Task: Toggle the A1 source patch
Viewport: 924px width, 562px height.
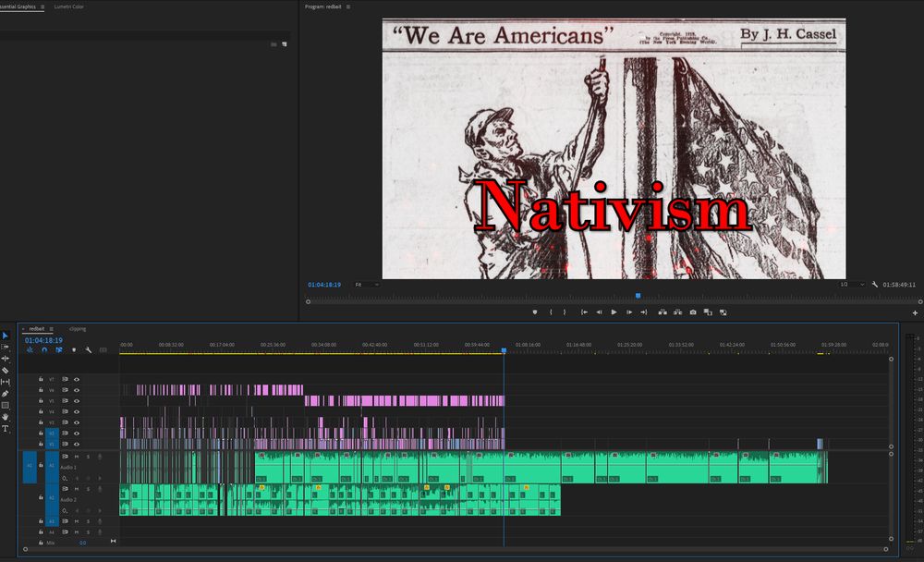Action: click(x=30, y=467)
